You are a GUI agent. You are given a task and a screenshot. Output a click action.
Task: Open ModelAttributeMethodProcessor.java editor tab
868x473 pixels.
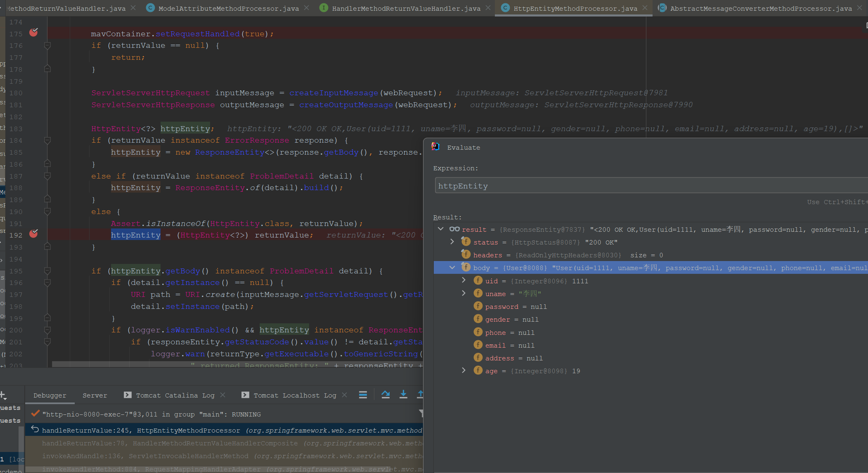click(228, 8)
